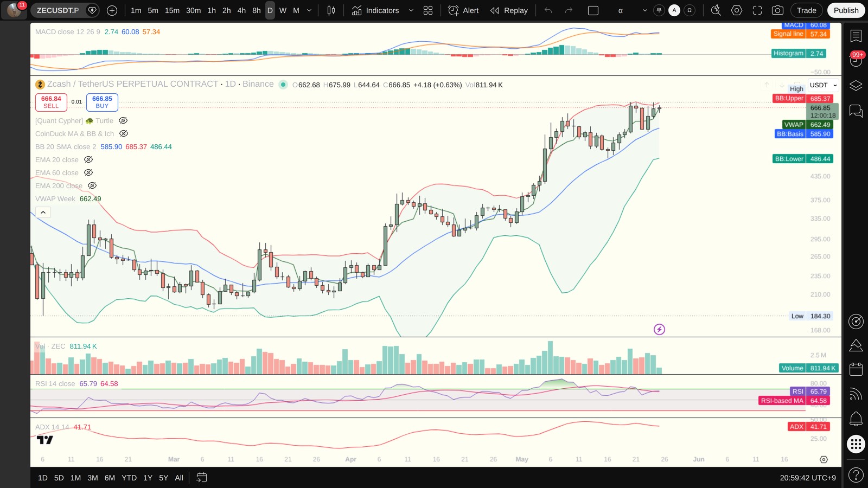This screenshot has width=868, height=488.
Task: Open the economic calendar icon
Action: [x=856, y=369]
